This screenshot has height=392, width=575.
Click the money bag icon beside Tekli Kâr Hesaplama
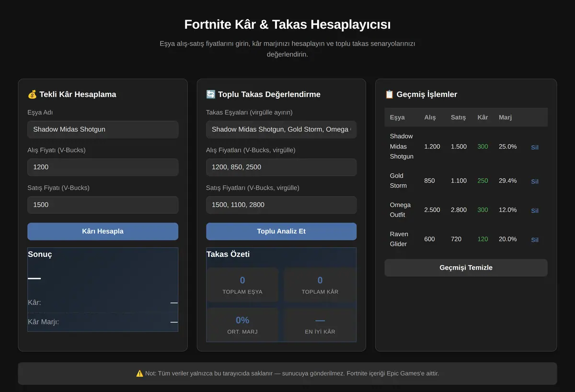pyautogui.click(x=32, y=94)
